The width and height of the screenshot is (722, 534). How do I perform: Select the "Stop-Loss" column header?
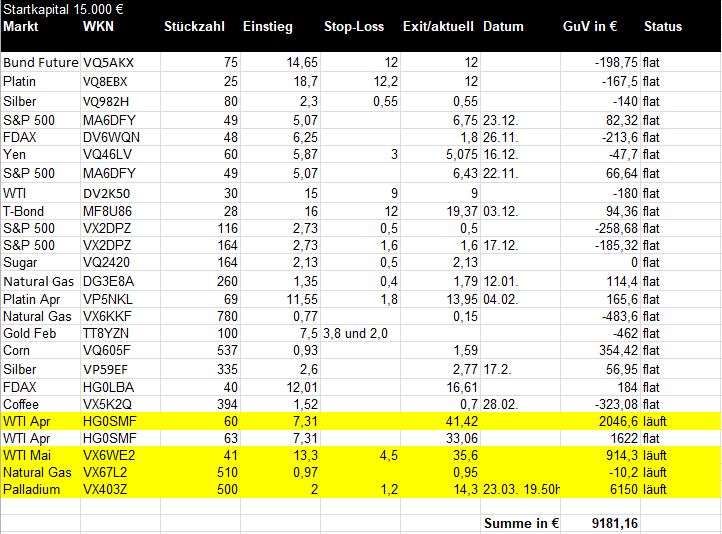click(x=354, y=26)
